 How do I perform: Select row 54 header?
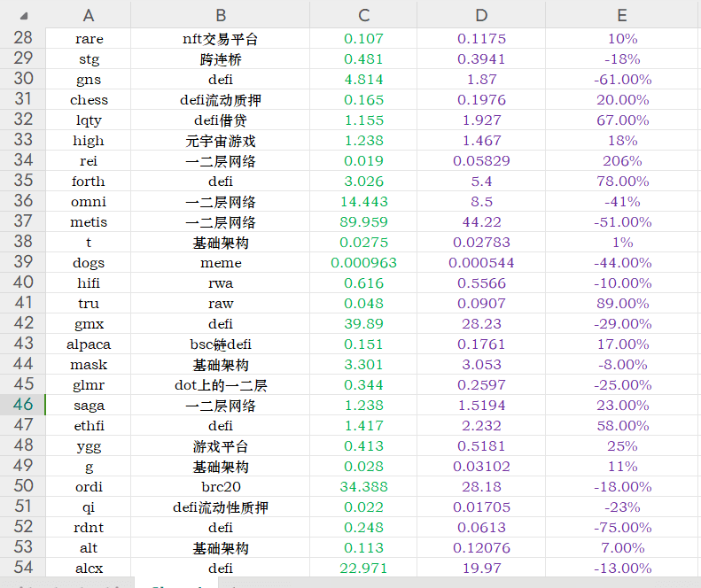point(23,568)
